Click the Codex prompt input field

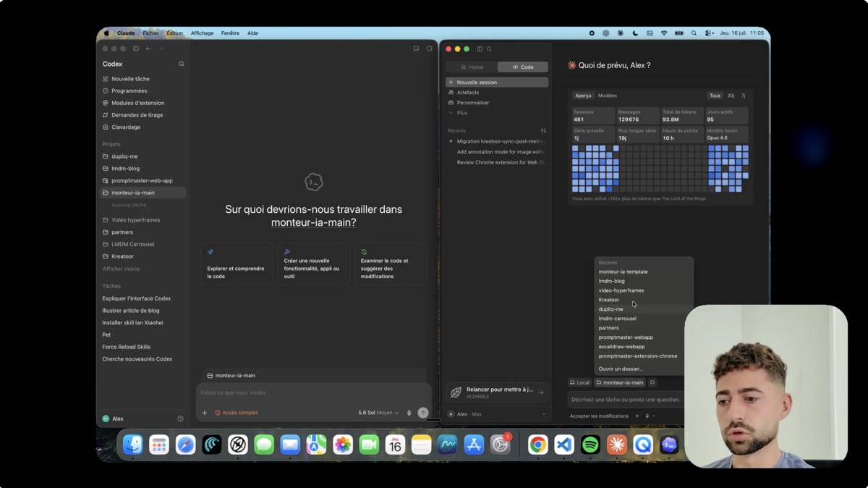tap(313, 393)
